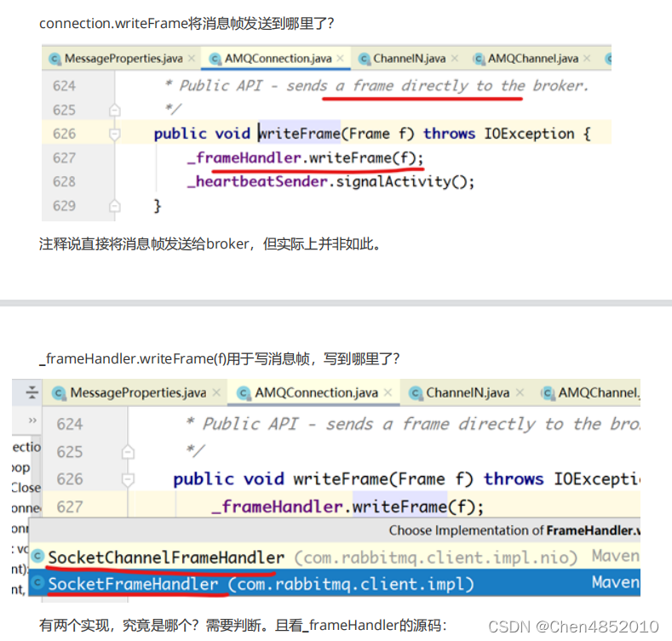Choose SocketChannelFrameHandler implementation
This screenshot has width=672, height=641.
pos(334,557)
